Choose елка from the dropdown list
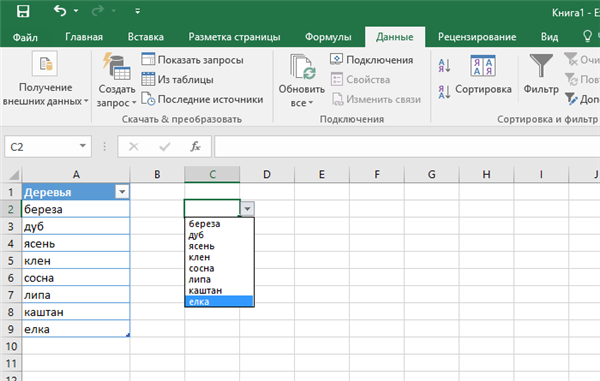The image size is (600, 381). click(x=219, y=301)
